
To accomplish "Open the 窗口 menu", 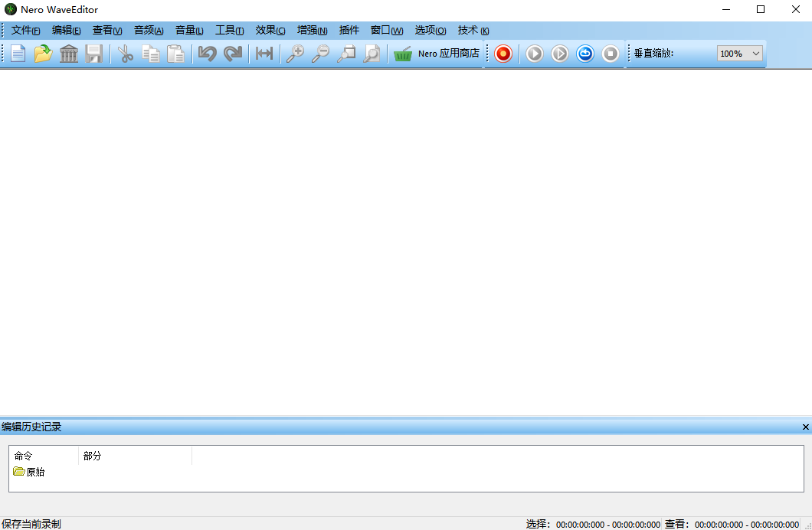I will (x=387, y=31).
